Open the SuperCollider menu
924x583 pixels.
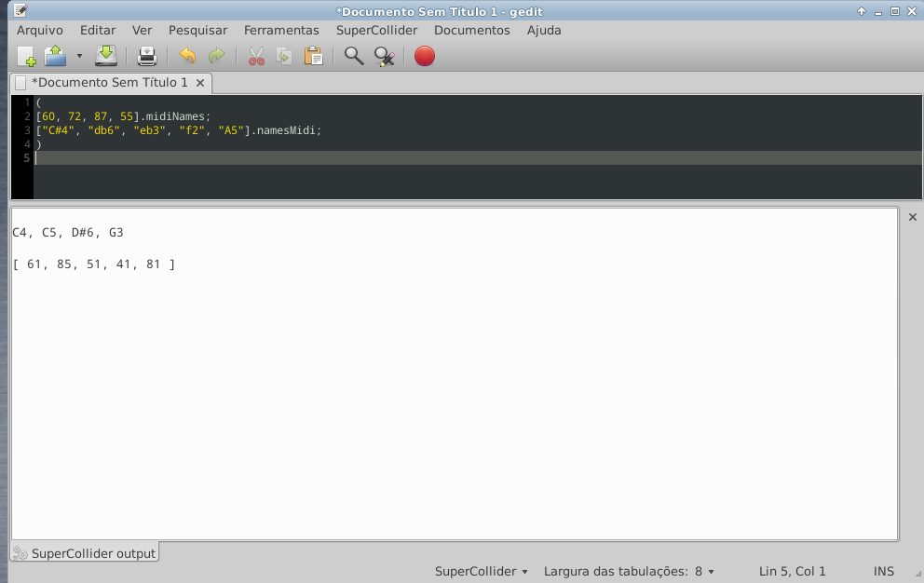376,30
